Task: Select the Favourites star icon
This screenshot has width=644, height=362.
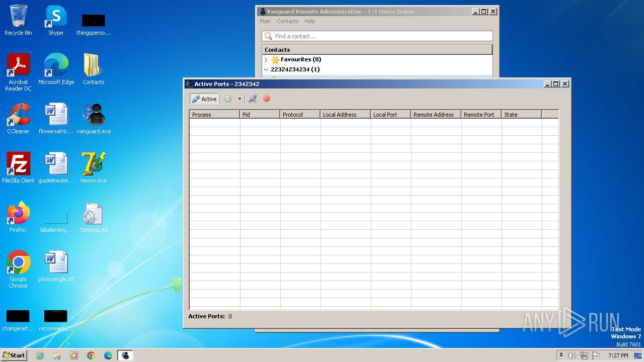Action: coord(275,59)
